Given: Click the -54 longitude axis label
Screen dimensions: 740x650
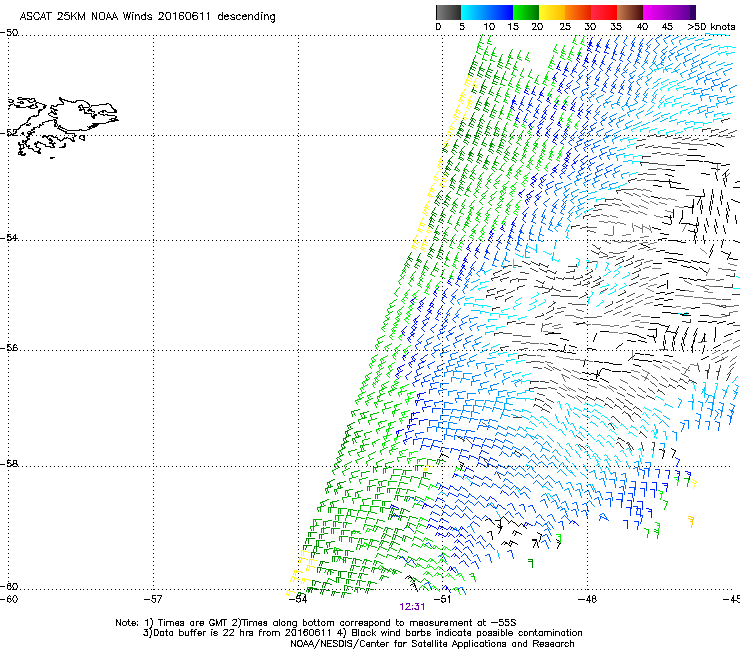Looking at the screenshot, I should 297,599.
